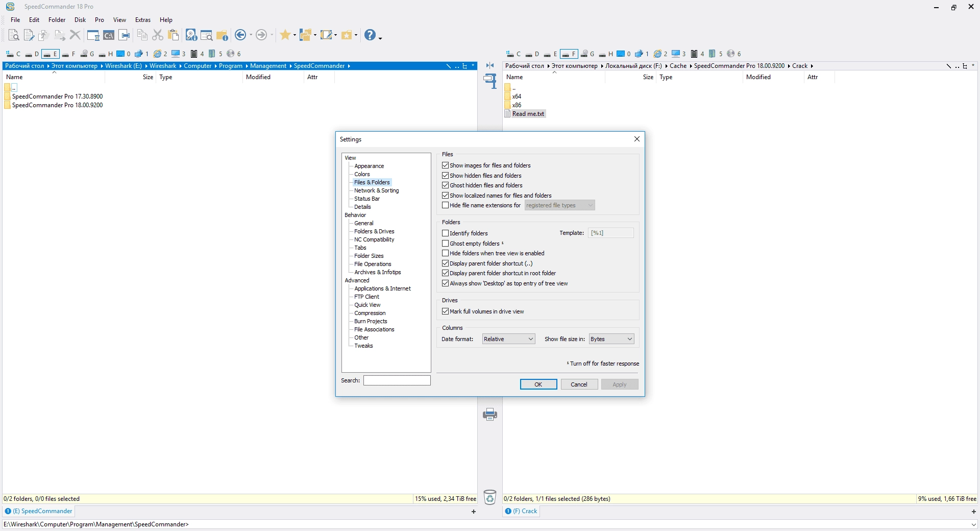Click the Settings Search input field
The image size is (980, 531).
click(x=397, y=380)
